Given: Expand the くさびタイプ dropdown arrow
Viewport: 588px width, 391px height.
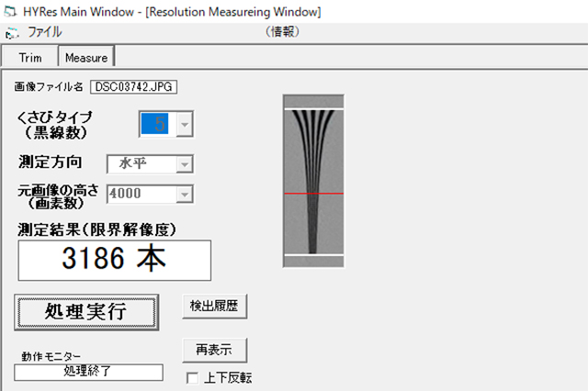Looking at the screenshot, I should coord(184,124).
